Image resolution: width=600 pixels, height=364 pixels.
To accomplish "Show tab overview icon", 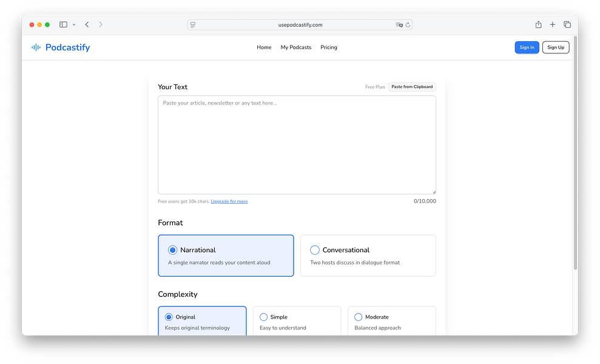I will [567, 24].
